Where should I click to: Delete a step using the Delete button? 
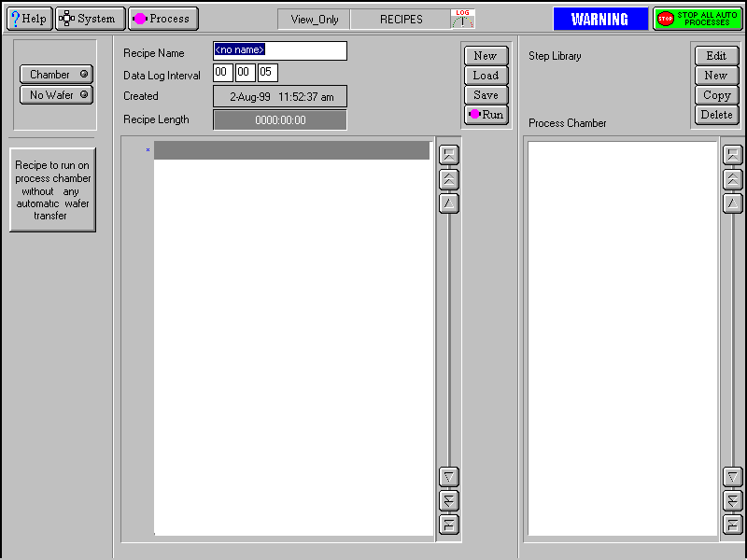point(716,115)
